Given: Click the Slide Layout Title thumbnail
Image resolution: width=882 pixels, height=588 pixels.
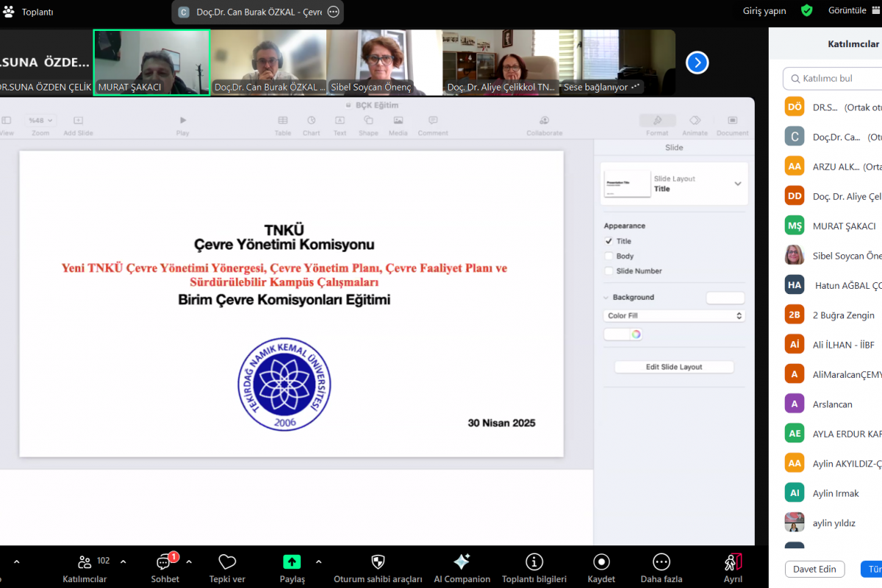Looking at the screenshot, I should click(628, 184).
